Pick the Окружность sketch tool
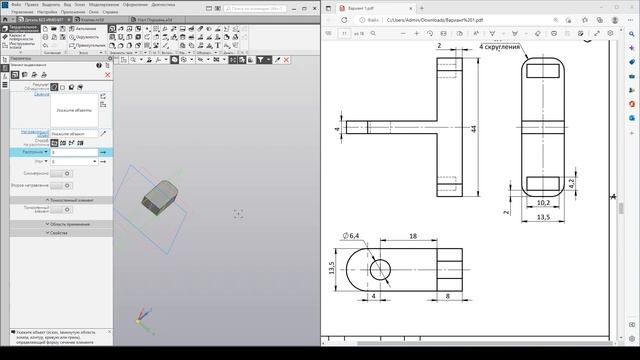The height and width of the screenshot is (360, 640). click(x=84, y=37)
